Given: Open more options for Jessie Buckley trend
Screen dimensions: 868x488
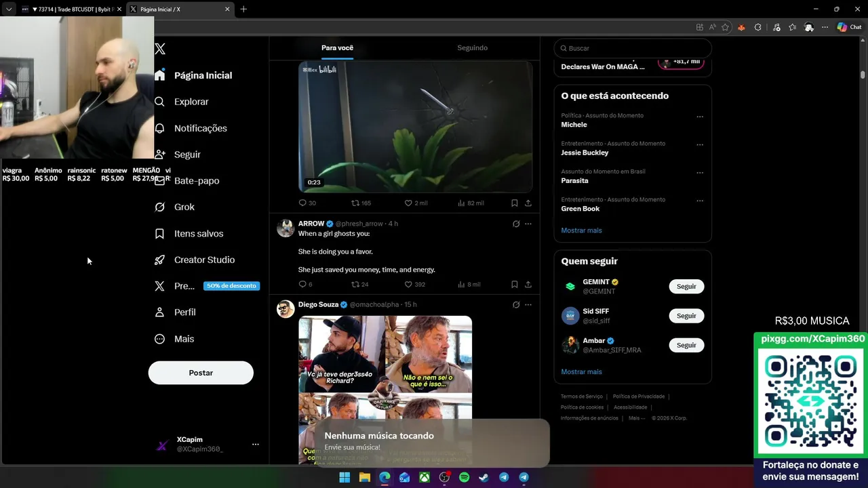Looking at the screenshot, I should point(700,145).
